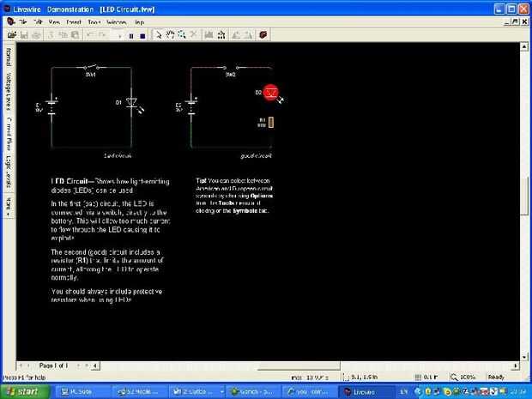Image resolution: width=532 pixels, height=399 pixels.
Task: Click the horizontal scrollbar thumb
Action: click(x=299, y=366)
